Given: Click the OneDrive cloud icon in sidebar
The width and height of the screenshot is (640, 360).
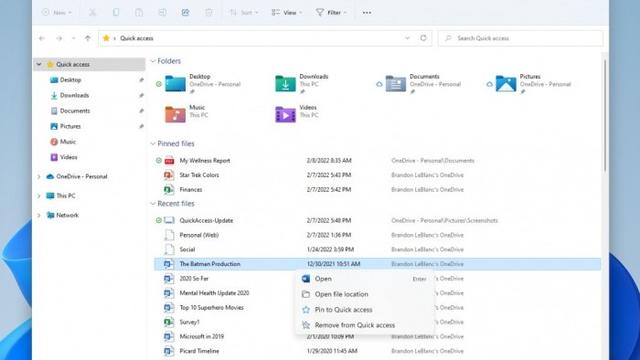Looking at the screenshot, I should click(x=50, y=177).
